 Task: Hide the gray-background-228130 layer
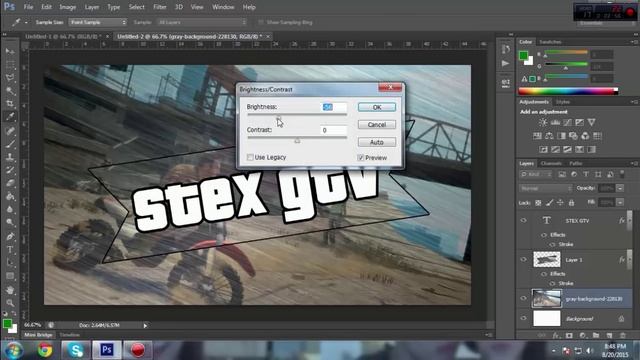(x=524, y=298)
